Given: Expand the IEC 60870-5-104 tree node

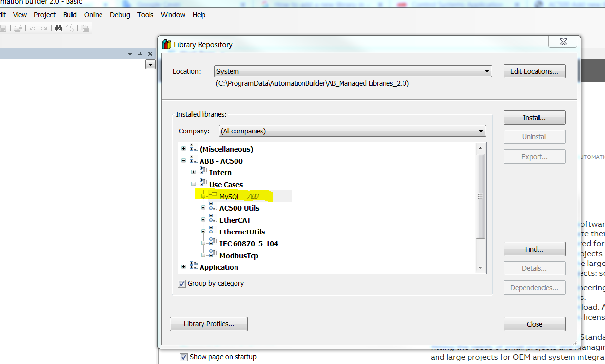Looking at the screenshot, I should pyautogui.click(x=203, y=243).
